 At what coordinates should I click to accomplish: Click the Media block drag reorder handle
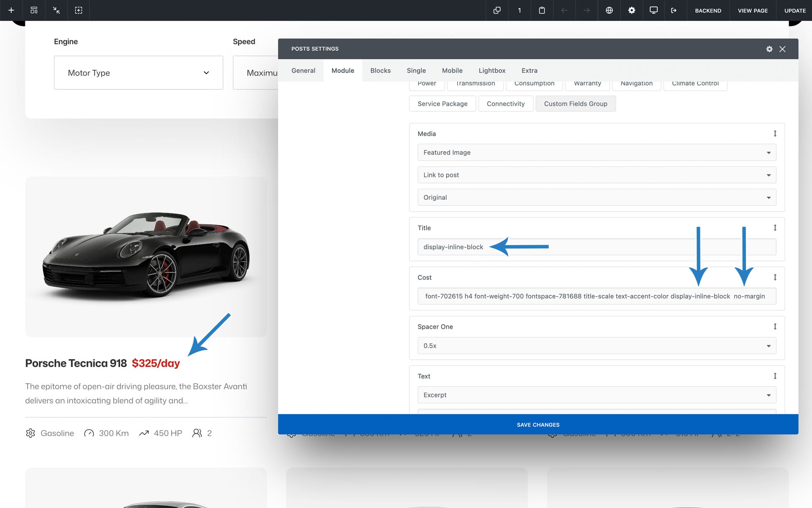[x=775, y=134]
